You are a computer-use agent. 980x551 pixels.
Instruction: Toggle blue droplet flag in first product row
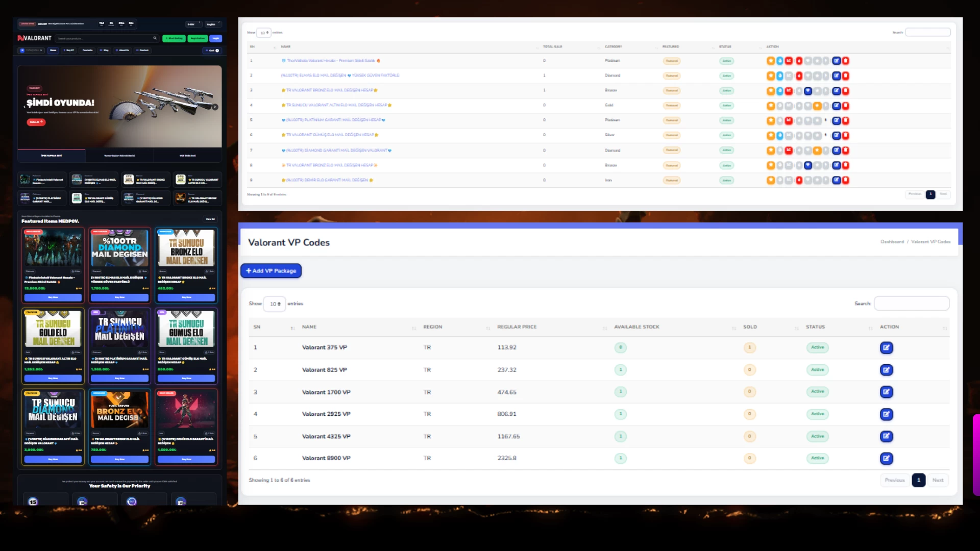[779, 61]
